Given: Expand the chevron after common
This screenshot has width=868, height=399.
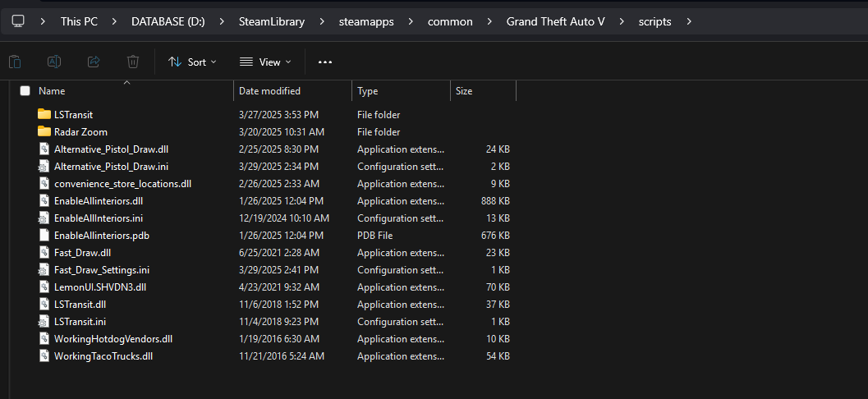Looking at the screenshot, I should pos(489,21).
